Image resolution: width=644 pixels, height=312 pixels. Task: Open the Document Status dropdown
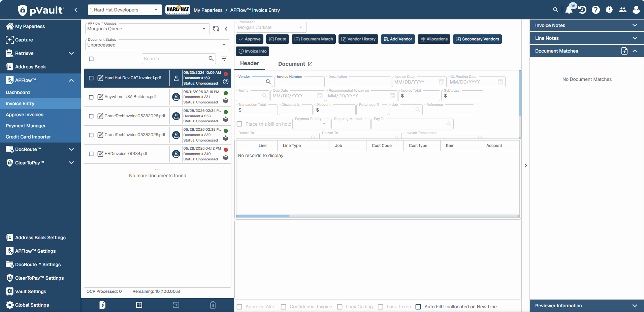click(x=157, y=45)
